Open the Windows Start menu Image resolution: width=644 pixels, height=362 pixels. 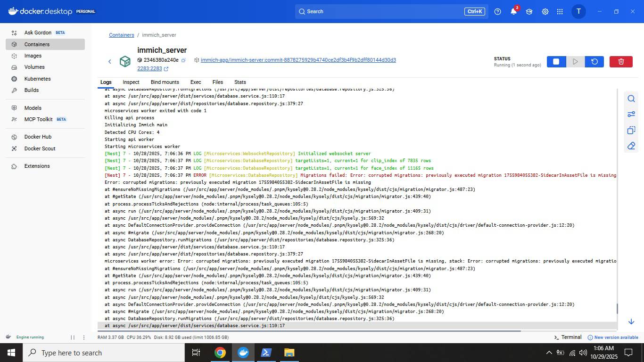11,353
